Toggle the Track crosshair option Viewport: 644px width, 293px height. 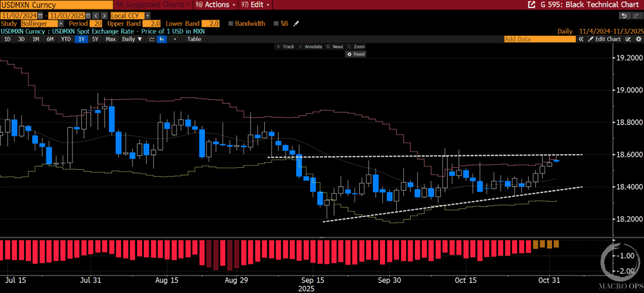(x=286, y=47)
